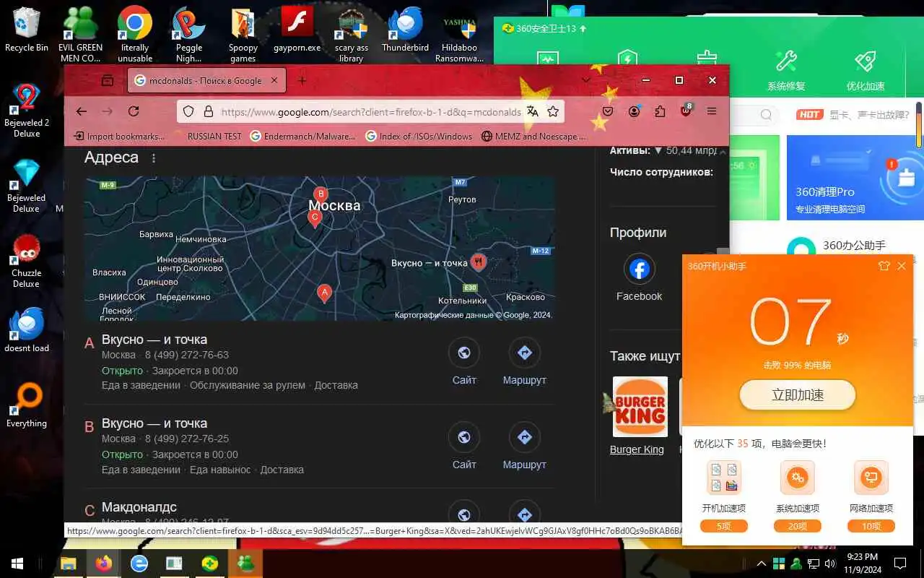This screenshot has width=924, height=578.
Task: Click the 网络加速项 icon in 360 popup
Action: (871, 478)
